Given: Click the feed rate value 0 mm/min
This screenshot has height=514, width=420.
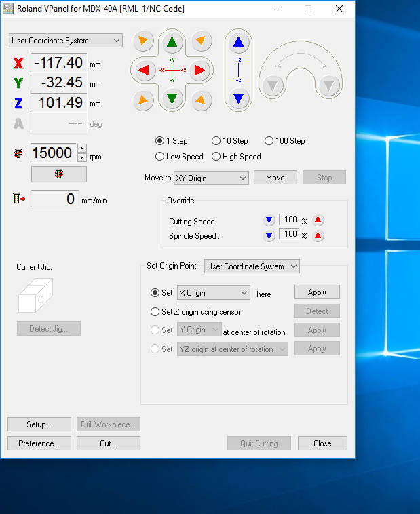Looking at the screenshot, I should (55, 199).
